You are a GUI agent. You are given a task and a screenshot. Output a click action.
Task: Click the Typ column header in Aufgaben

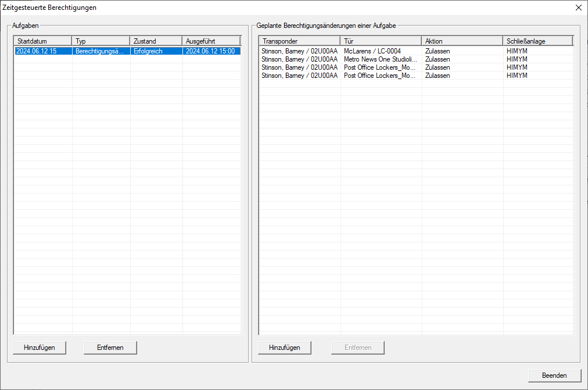pos(101,41)
